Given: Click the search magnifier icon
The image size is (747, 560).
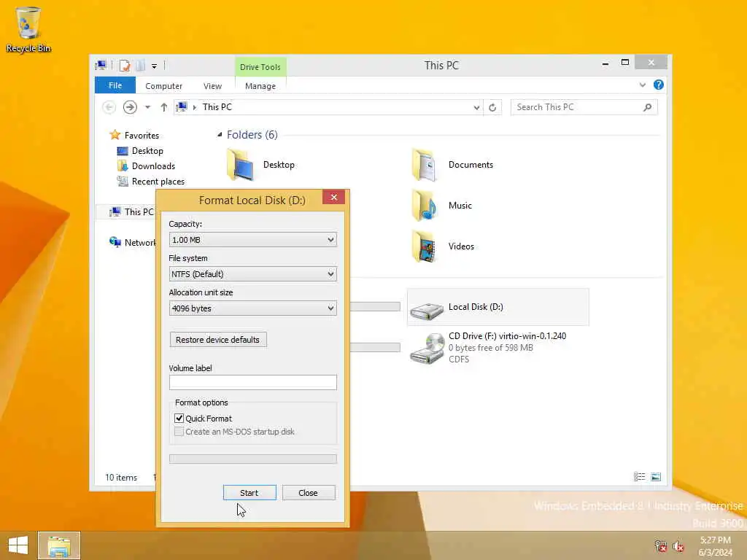Looking at the screenshot, I should click(647, 107).
